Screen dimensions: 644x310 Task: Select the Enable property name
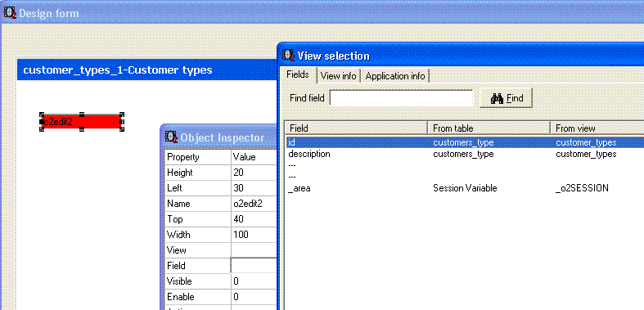[x=197, y=297]
